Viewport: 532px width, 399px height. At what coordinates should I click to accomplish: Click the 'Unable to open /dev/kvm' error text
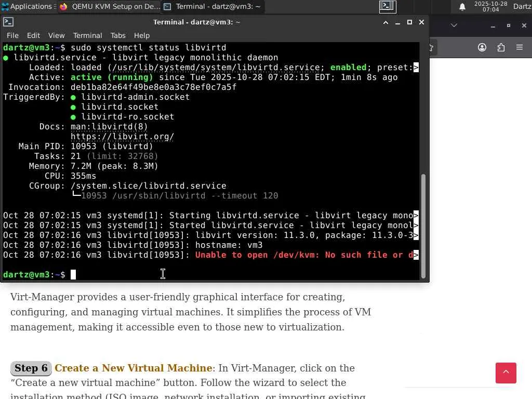[x=304, y=255]
